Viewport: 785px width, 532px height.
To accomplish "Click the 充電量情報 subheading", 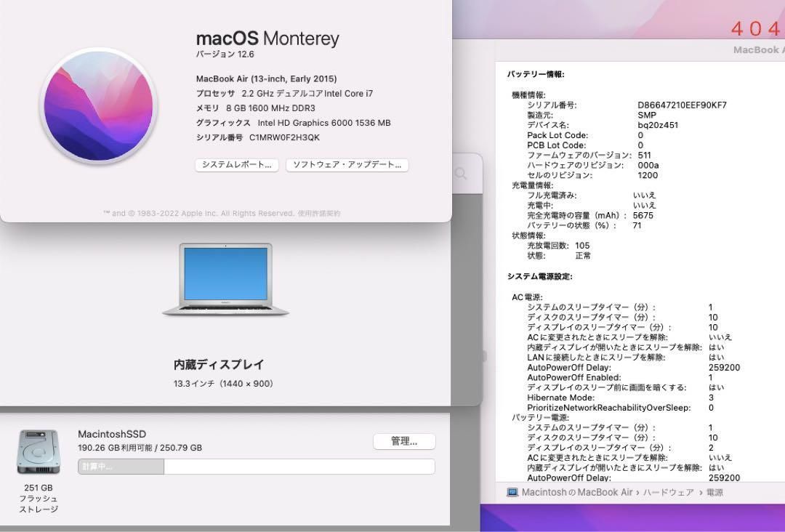I will [533, 185].
